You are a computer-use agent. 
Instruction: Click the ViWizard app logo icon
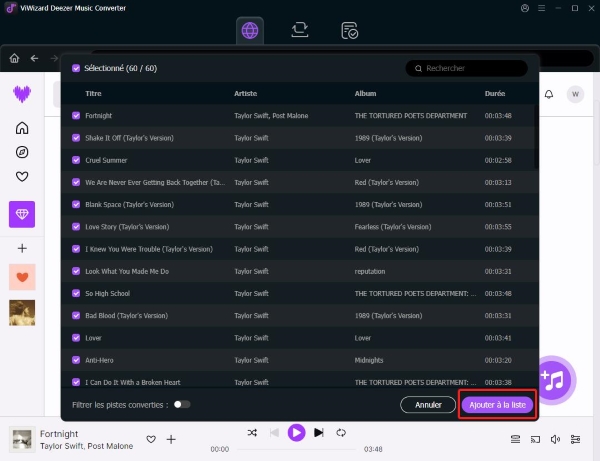[11, 8]
